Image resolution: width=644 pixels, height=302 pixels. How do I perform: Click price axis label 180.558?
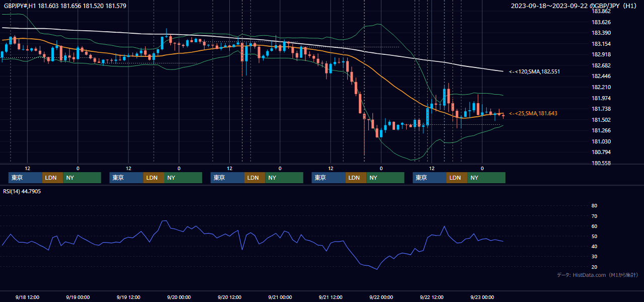[x=601, y=163]
